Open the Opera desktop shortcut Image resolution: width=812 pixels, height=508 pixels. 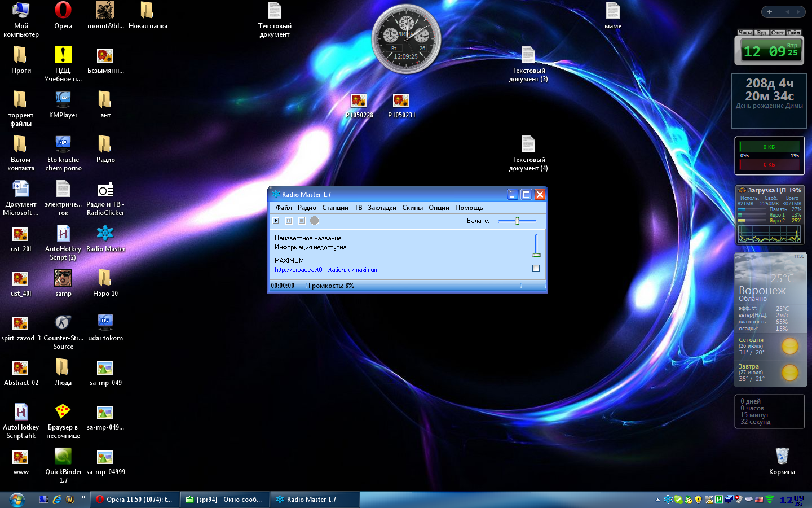[x=63, y=16]
